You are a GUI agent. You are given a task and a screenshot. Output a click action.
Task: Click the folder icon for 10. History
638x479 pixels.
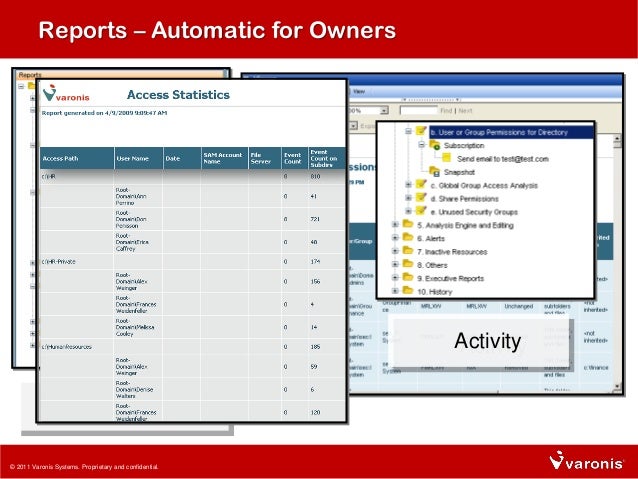point(408,291)
